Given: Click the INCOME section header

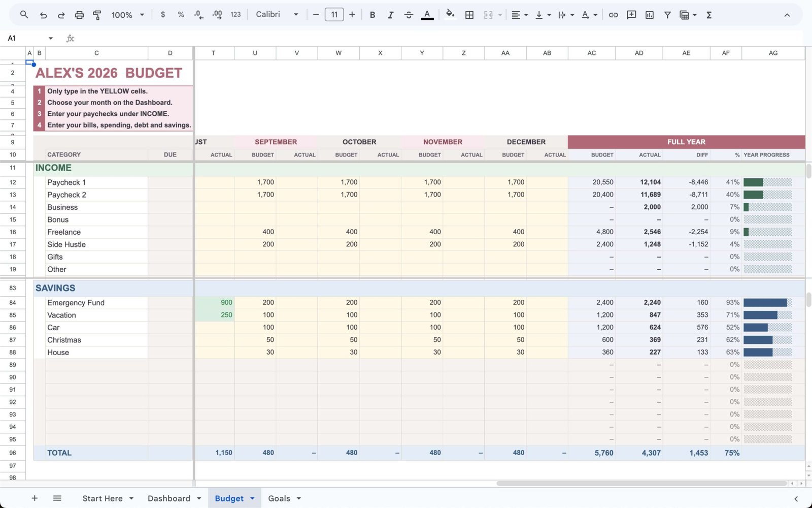Looking at the screenshot, I should pyautogui.click(x=53, y=168).
